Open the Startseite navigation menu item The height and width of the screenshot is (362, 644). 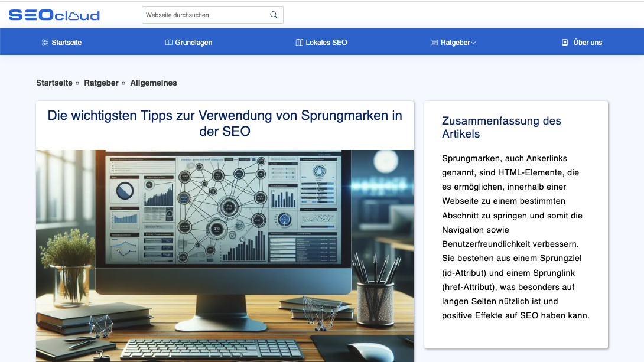[67, 43]
